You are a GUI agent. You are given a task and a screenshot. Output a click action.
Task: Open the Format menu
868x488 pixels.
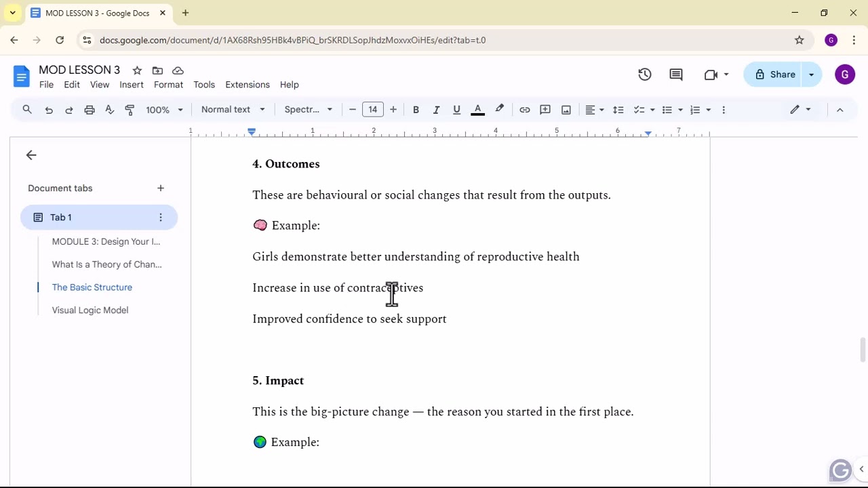pos(168,85)
